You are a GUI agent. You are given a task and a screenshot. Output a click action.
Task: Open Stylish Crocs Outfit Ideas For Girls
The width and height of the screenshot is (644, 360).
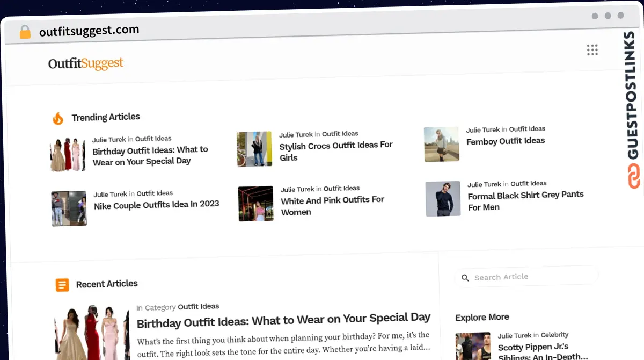(x=336, y=151)
